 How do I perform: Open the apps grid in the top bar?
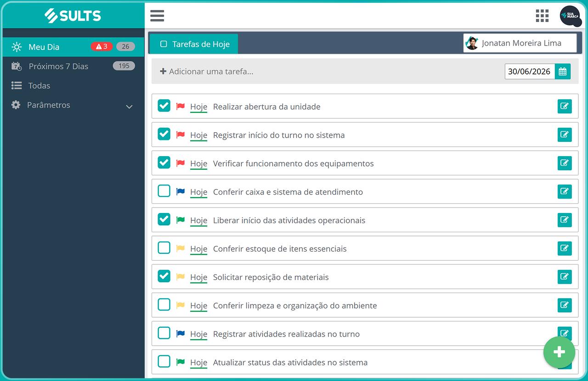[x=542, y=16]
